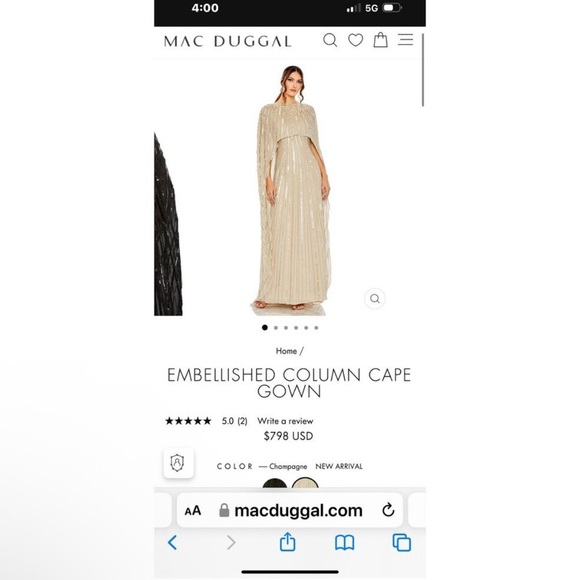The image size is (580, 580).
Task: Select the champagne color swatch
Action: tap(305, 483)
